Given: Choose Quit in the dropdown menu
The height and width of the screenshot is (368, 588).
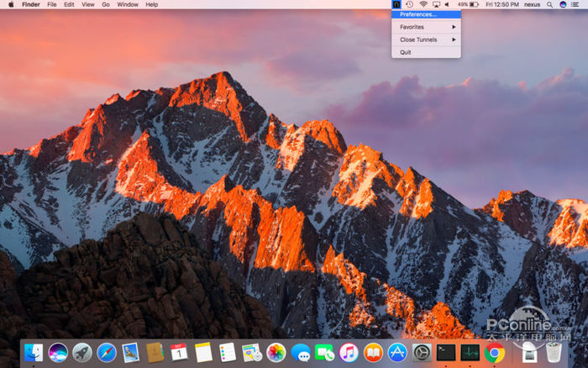Looking at the screenshot, I should (x=406, y=52).
